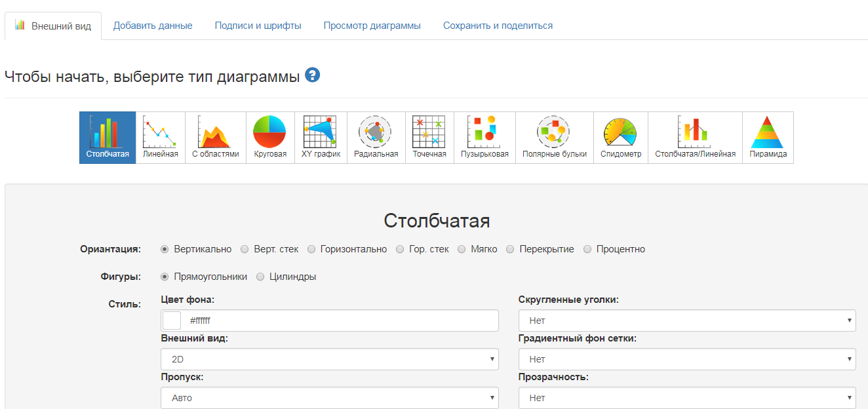Choose the Круговая (pie) chart icon

click(x=269, y=136)
